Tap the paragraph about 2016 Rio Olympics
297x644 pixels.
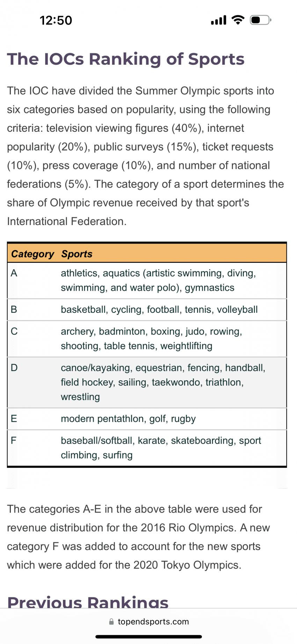pyautogui.click(x=138, y=537)
